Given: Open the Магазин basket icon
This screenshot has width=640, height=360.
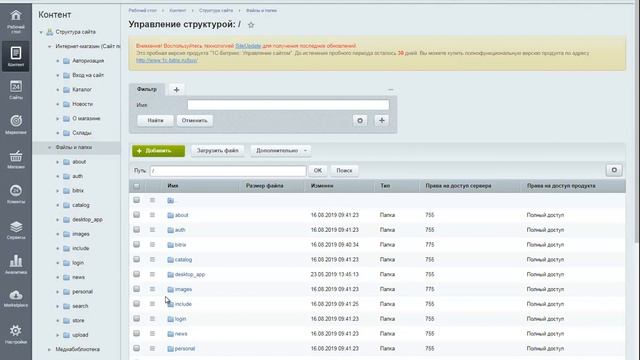Looking at the screenshot, I should pos(16,159).
